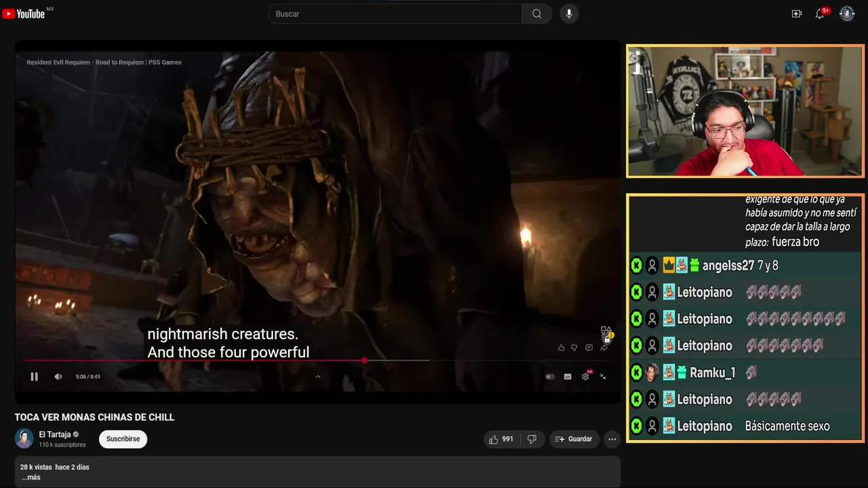Image resolution: width=868 pixels, height=488 pixels.
Task: Click the Kick logo on angelss27's chat row
Action: click(x=636, y=266)
